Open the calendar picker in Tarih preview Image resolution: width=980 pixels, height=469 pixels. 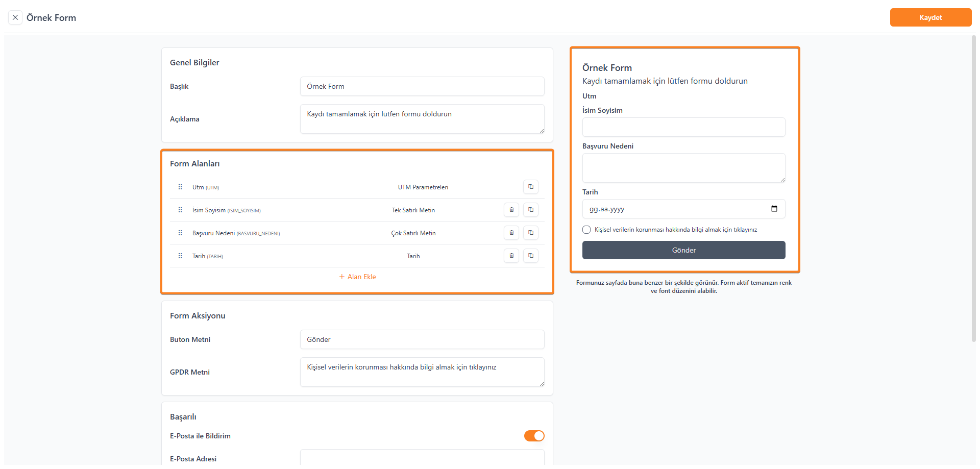pyautogui.click(x=774, y=209)
